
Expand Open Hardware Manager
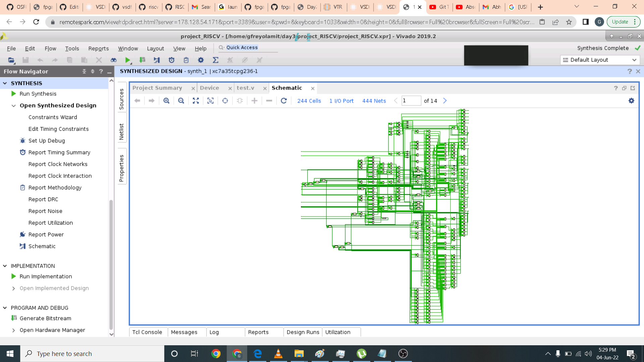pyautogui.click(x=13, y=330)
